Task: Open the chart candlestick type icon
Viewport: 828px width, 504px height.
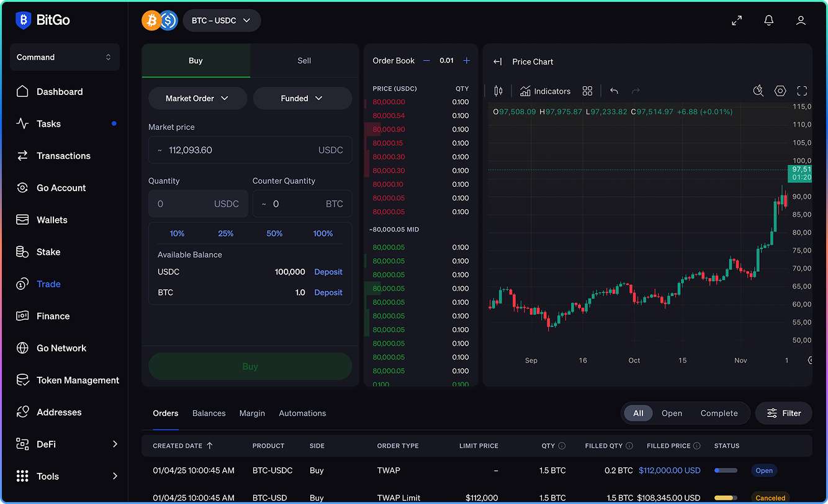Action: (498, 91)
